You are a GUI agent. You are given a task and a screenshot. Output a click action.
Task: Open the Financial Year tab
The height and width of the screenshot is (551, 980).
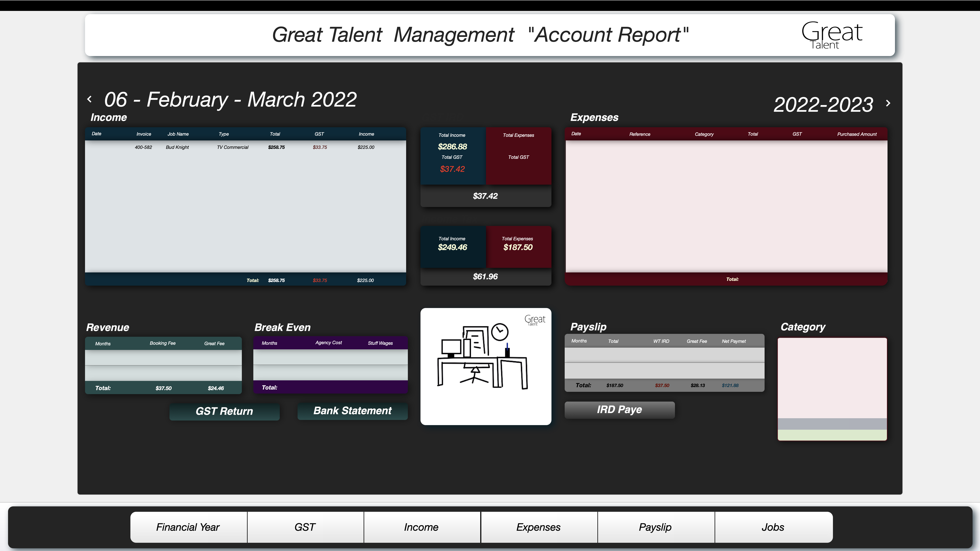click(188, 527)
